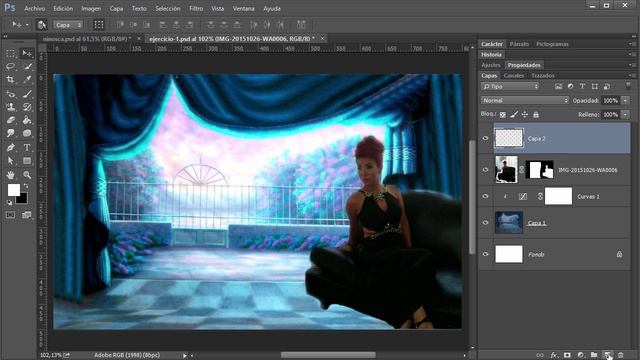Select the Paint Bucket tool

tap(27, 120)
